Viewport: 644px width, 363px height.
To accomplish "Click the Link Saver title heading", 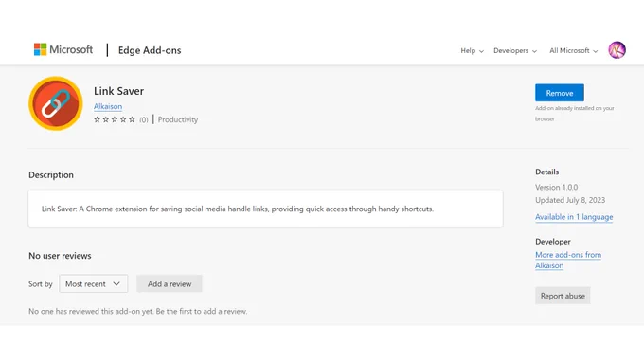I will [118, 91].
